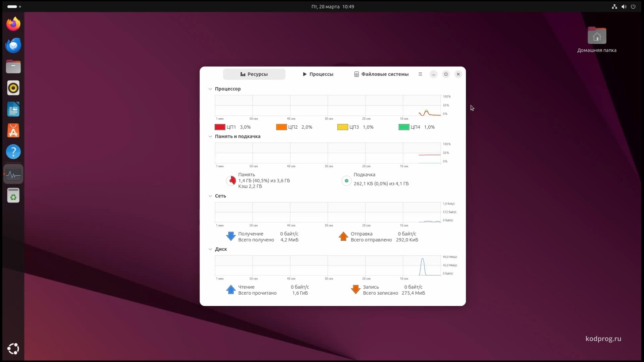Click '262,1 КБ (0,0%) из 4,1 ГБ' text

click(x=381, y=184)
